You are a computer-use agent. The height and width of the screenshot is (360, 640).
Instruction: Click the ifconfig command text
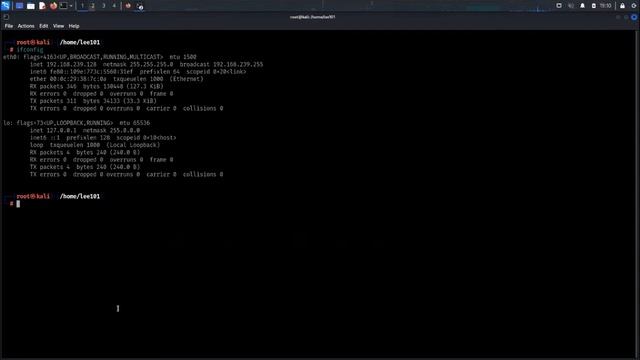point(30,49)
